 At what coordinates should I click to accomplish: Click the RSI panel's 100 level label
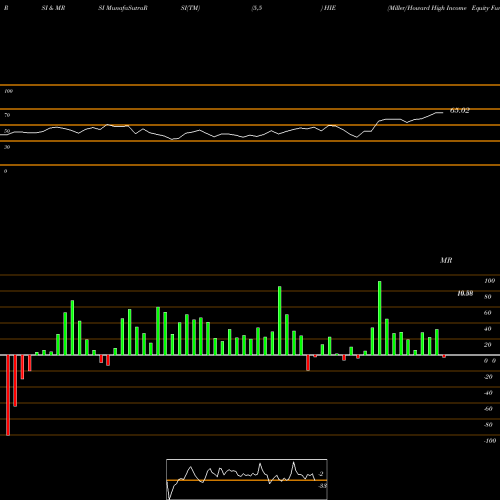[9, 91]
